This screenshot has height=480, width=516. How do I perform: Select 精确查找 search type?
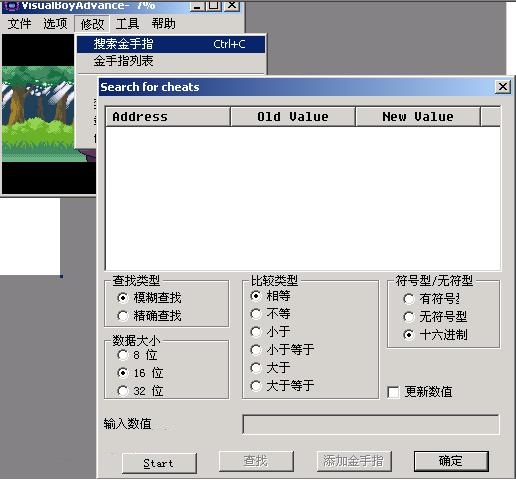[149, 315]
